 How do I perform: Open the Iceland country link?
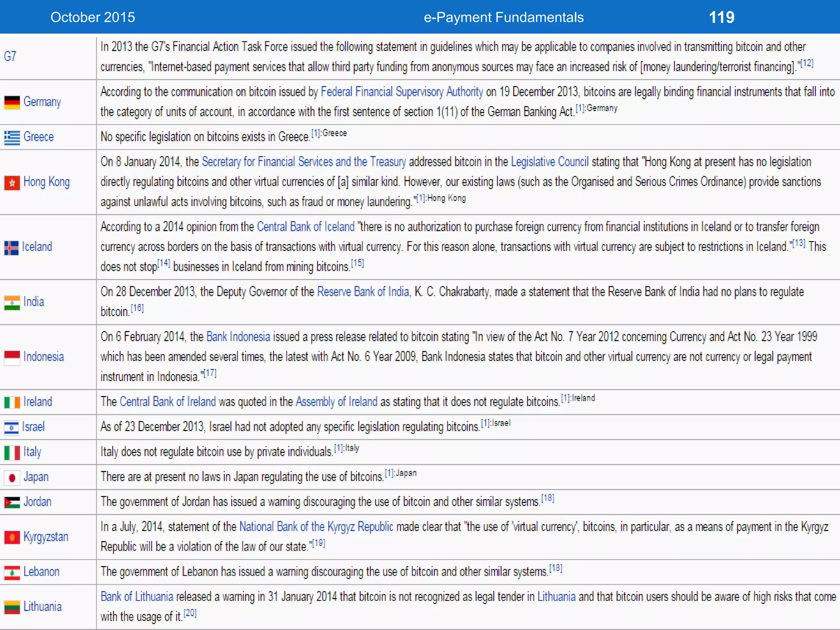[37, 247]
